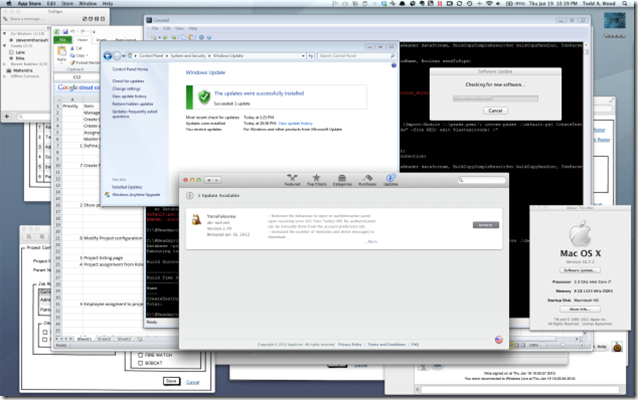The image size is (638, 400).
Task: Open the address bar dropdown in Windows Update
Action: (x=303, y=56)
